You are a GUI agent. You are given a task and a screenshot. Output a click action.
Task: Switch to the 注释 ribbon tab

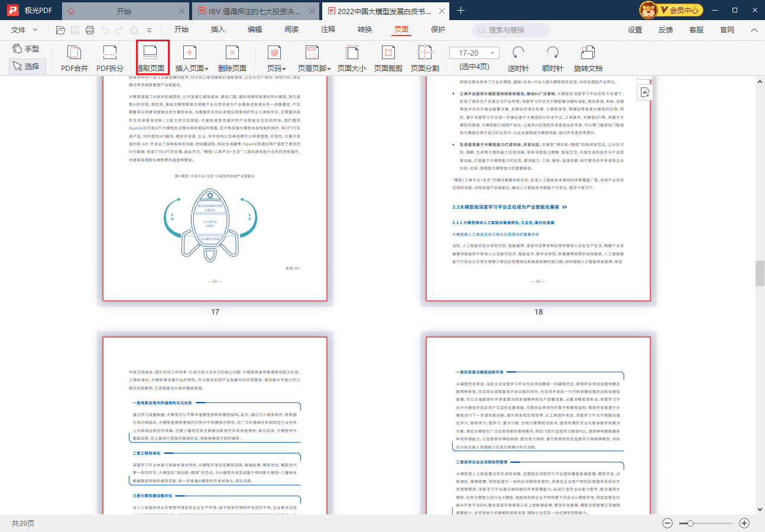point(328,30)
